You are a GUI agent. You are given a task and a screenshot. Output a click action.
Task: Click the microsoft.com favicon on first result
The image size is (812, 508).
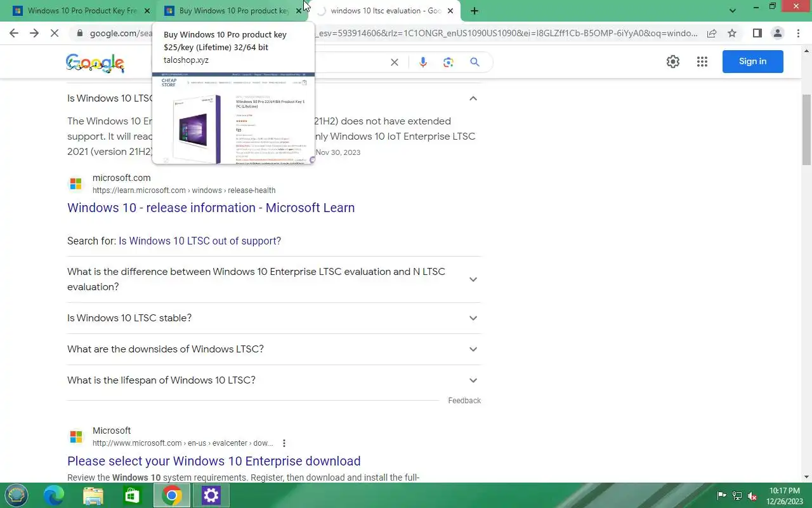point(76,184)
